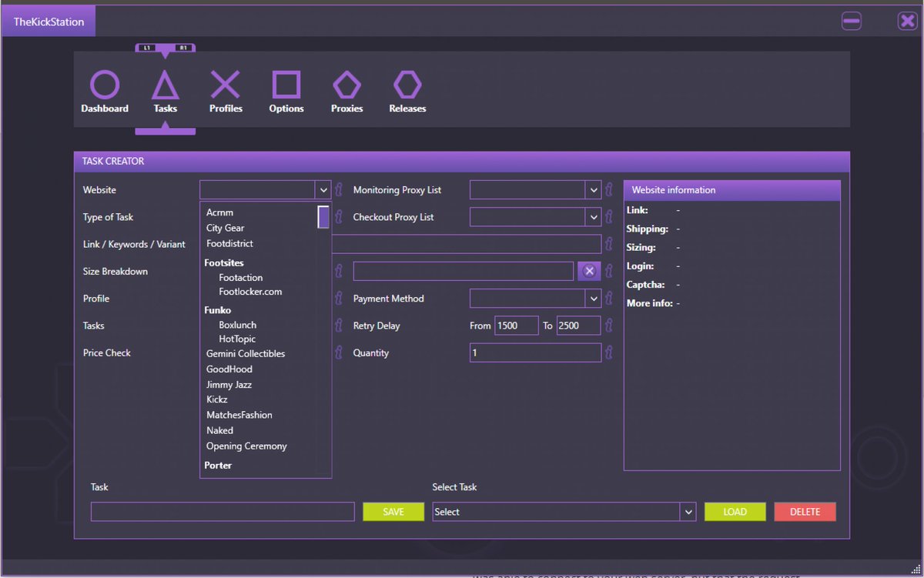This screenshot has height=578, width=924.
Task: Open the Profiles cross icon
Action: click(x=226, y=85)
